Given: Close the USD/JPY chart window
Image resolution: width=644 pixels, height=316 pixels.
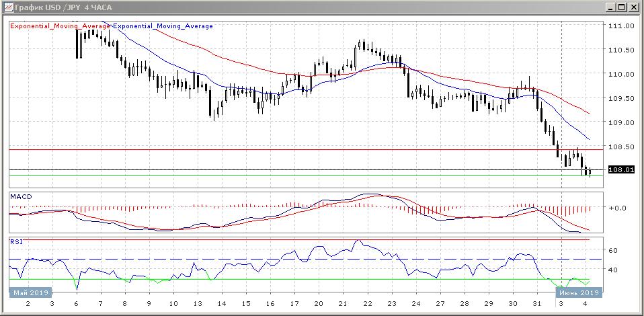Looking at the screenshot, I should coord(633,7).
